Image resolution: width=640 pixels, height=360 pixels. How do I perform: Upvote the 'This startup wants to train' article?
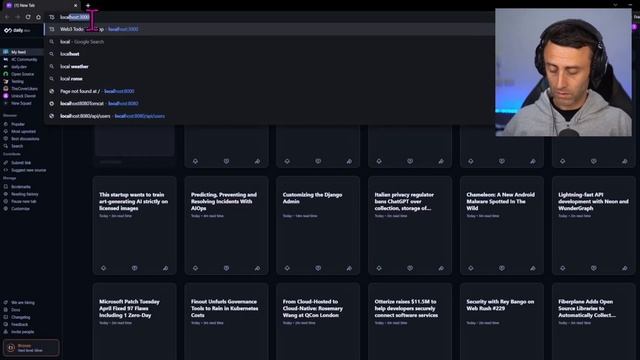pos(104,268)
